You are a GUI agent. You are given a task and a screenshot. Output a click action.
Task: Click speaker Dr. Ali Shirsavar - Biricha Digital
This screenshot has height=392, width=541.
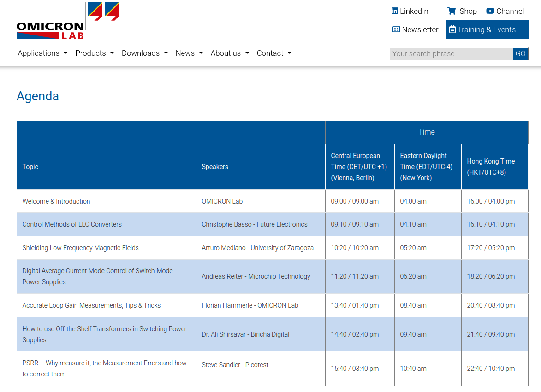click(246, 334)
